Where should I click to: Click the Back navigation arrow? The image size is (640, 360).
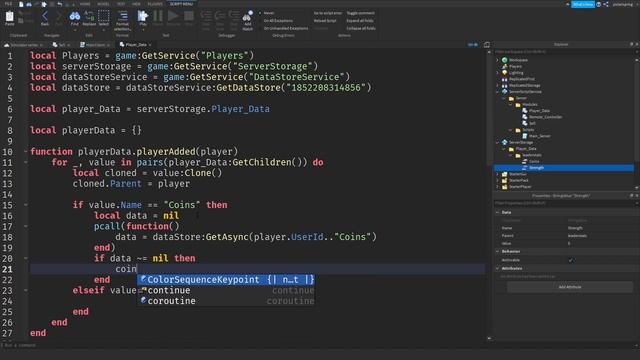(x=45, y=17)
